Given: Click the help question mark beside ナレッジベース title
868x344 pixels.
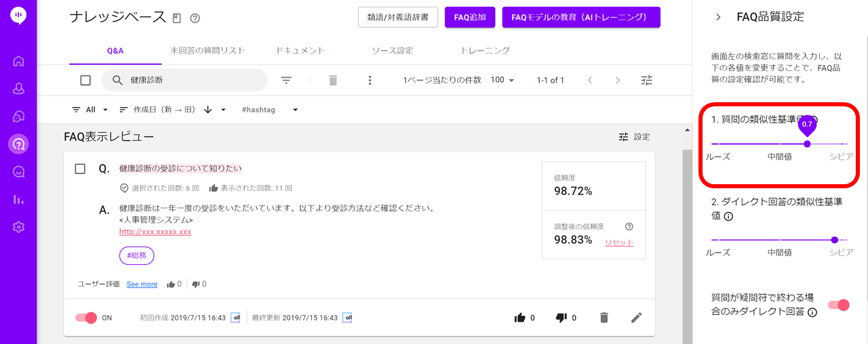Looking at the screenshot, I should tap(195, 18).
